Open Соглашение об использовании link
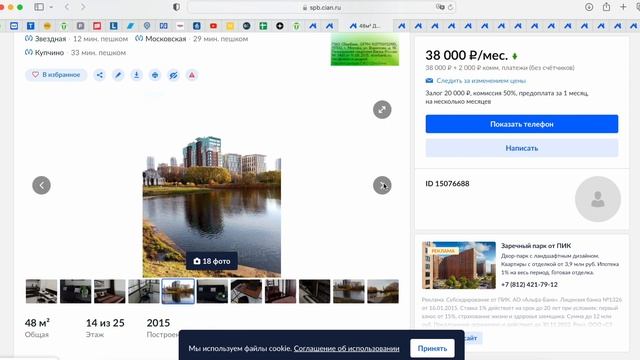 pos(346,349)
